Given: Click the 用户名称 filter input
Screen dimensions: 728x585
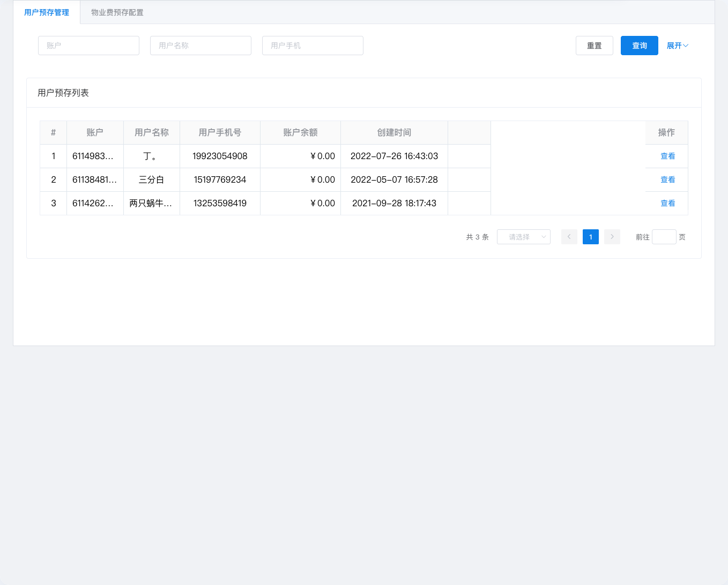Looking at the screenshot, I should point(200,46).
